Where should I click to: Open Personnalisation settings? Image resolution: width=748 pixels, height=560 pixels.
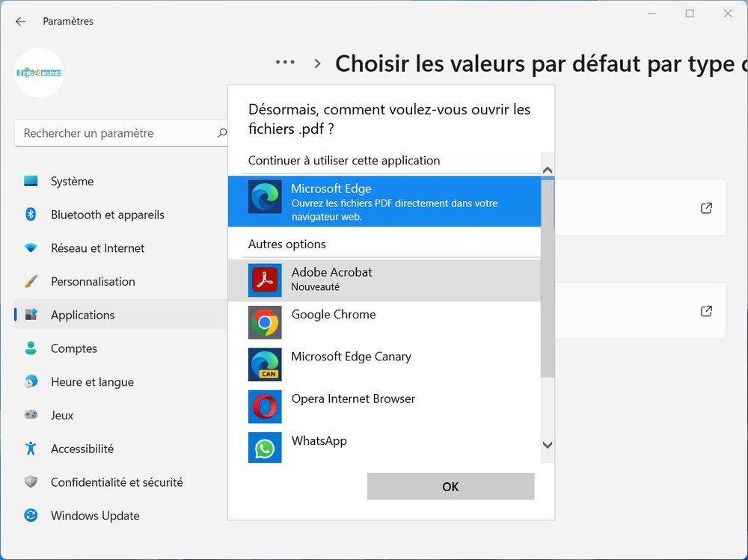point(122,281)
